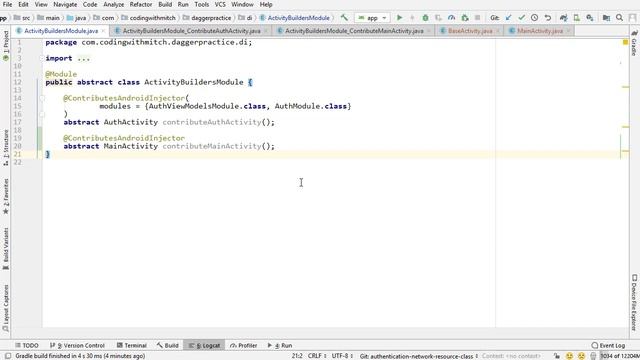Collapse the ContributesAndroidInjector annotation fold on line 14
The width and height of the screenshot is (640, 360).
tap(42, 98)
